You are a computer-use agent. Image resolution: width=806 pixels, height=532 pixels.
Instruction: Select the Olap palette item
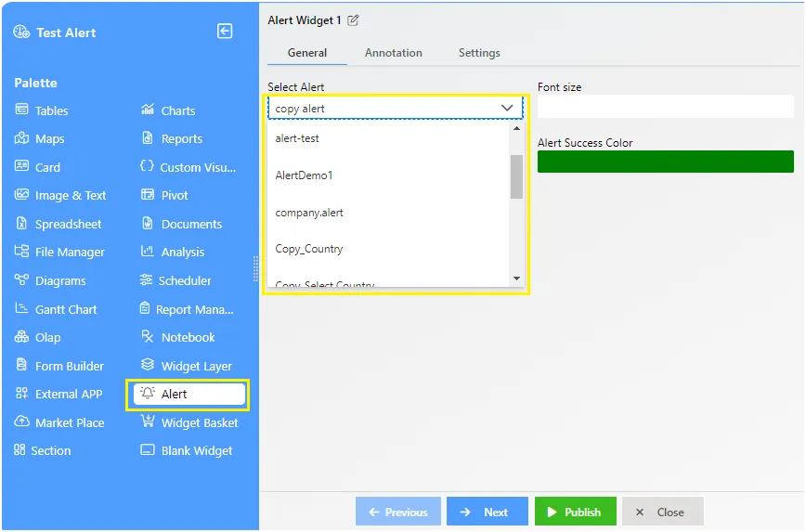point(37,338)
